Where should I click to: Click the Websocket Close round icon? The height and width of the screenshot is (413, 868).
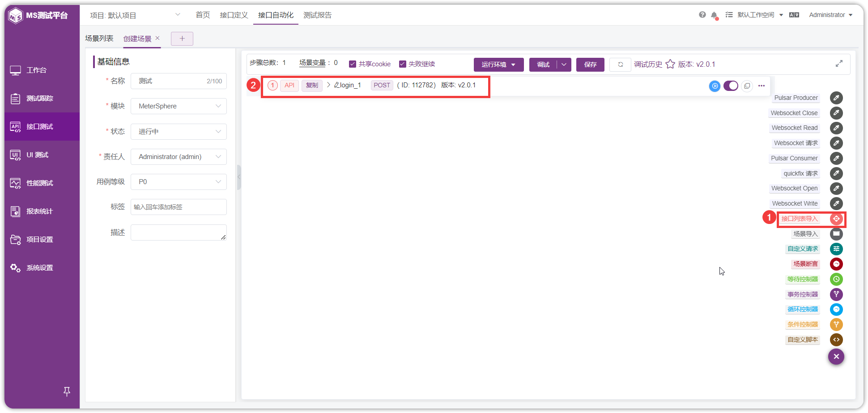(836, 113)
